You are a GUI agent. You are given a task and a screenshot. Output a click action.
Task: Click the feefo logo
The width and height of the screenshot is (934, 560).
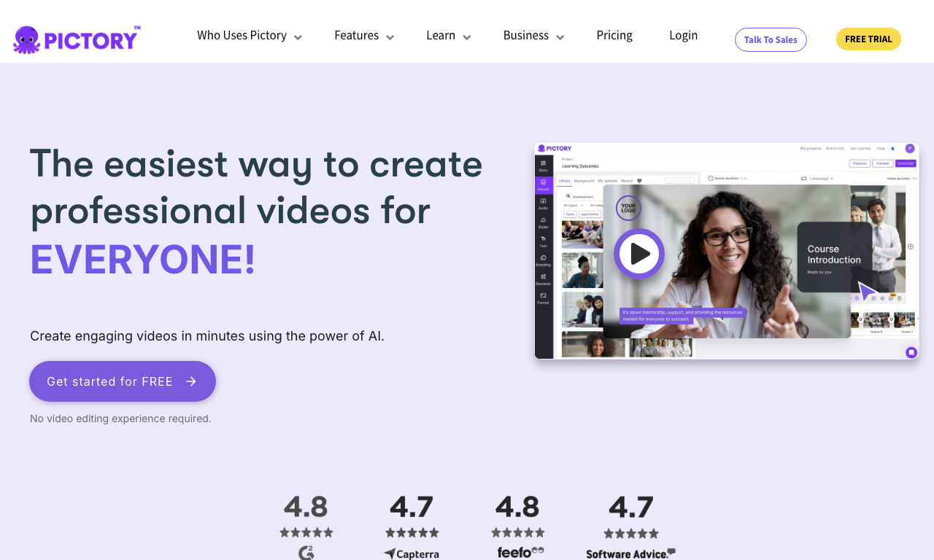(x=520, y=552)
